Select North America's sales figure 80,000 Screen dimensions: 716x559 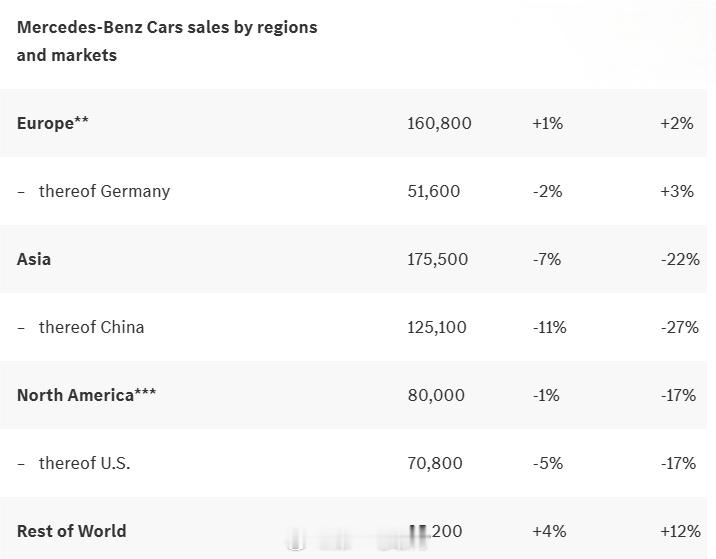[x=436, y=395]
